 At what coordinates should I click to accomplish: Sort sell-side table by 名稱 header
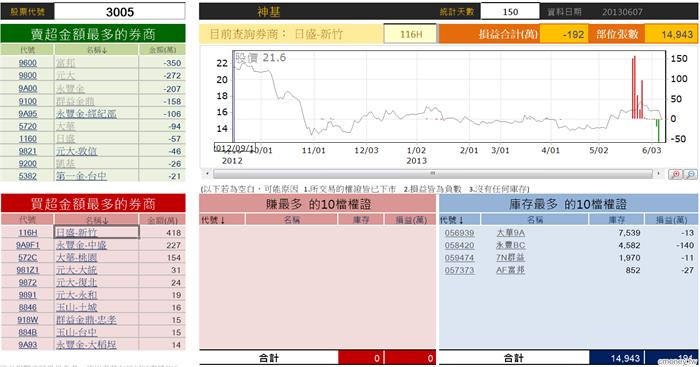pyautogui.click(x=96, y=50)
